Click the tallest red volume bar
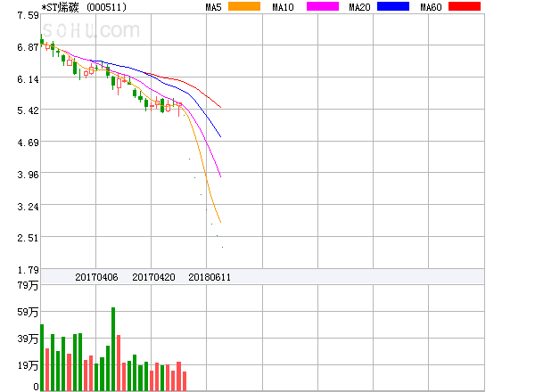 point(119,363)
